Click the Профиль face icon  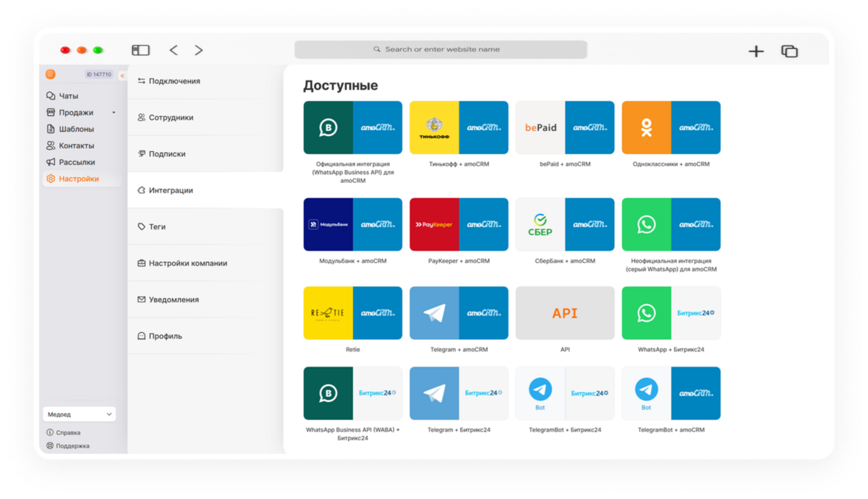point(142,336)
